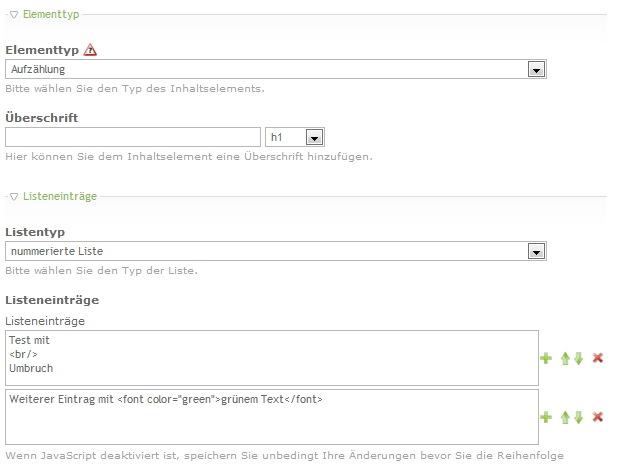618x475 pixels.
Task: Move 'Test mit' entry down
Action: 578,358
